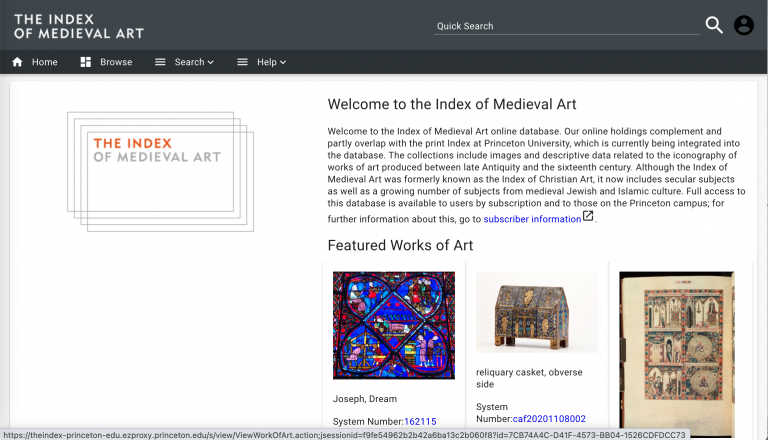Viewport: 768px width, 440px height.
Task: Click 'Welcome to the Index of Medieval Art' heading
Action: tap(452, 104)
